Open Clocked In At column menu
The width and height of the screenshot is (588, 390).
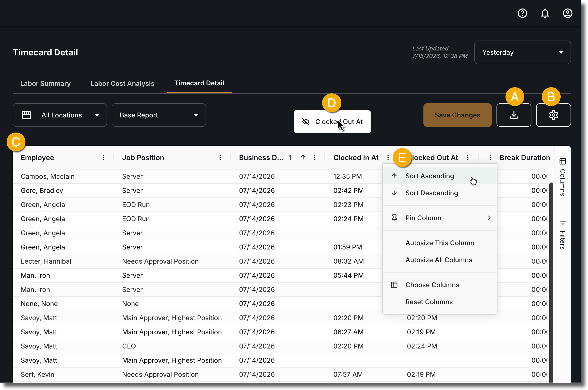pos(388,158)
